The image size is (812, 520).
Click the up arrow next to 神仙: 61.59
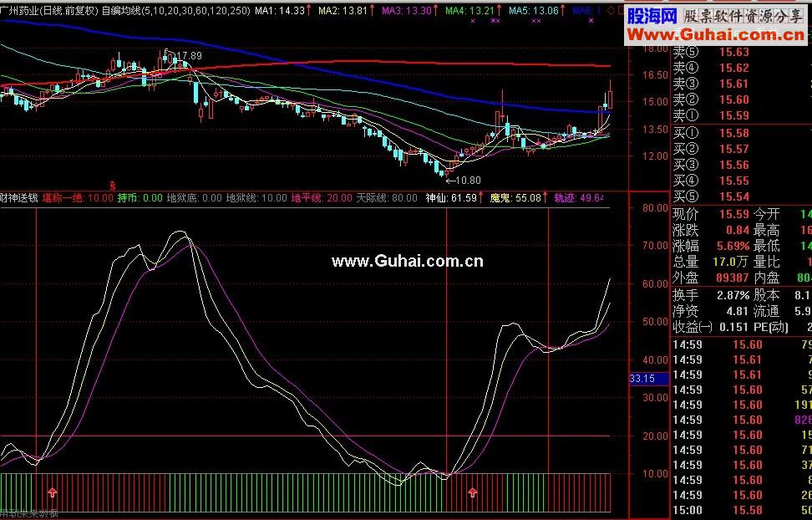pyautogui.click(x=481, y=197)
